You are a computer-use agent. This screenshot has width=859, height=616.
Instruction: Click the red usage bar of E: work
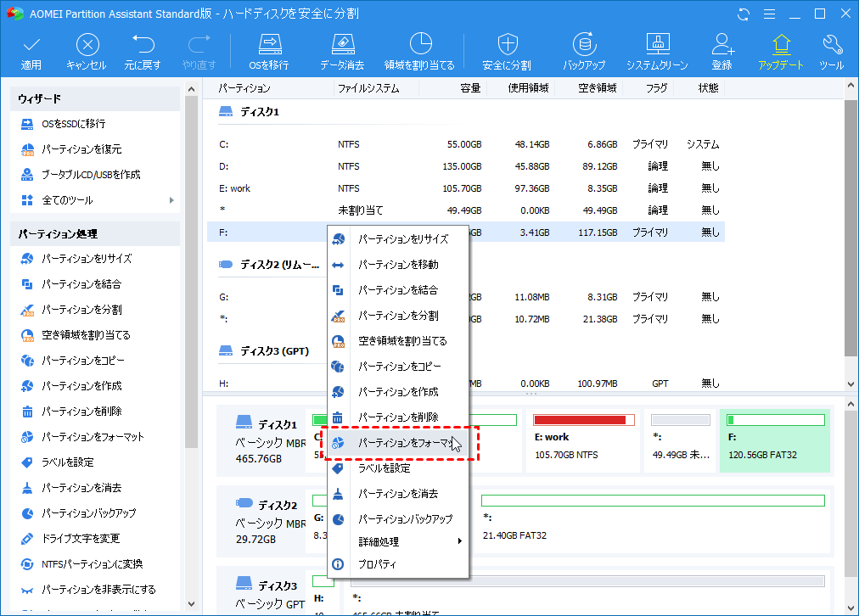[x=583, y=418]
